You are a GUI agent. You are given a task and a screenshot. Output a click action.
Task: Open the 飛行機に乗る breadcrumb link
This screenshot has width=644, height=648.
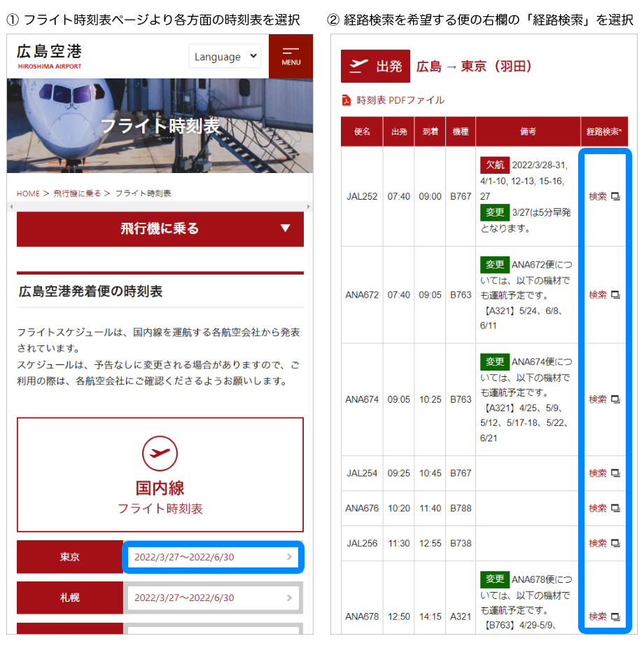tap(77, 193)
